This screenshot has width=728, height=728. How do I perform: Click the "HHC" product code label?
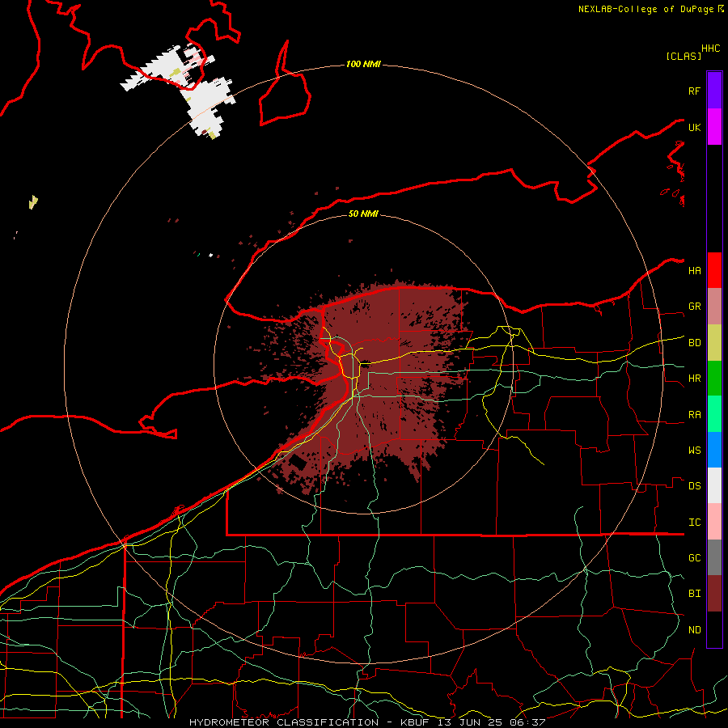coord(710,49)
